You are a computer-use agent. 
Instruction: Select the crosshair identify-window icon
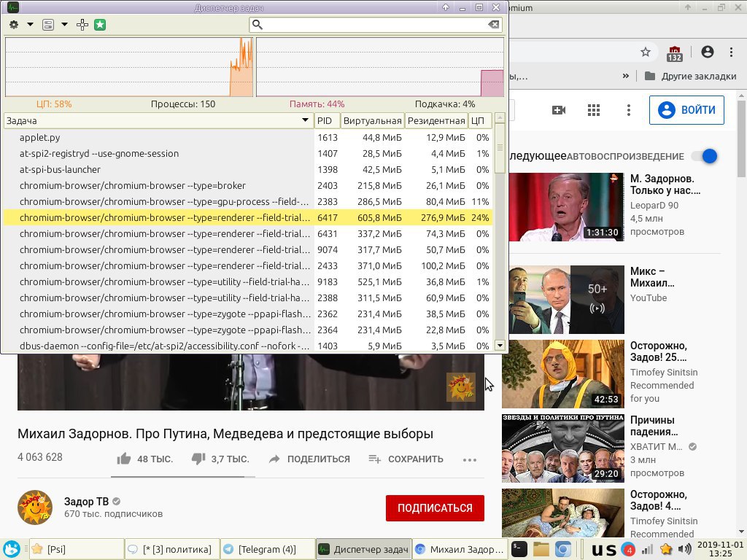pos(82,25)
